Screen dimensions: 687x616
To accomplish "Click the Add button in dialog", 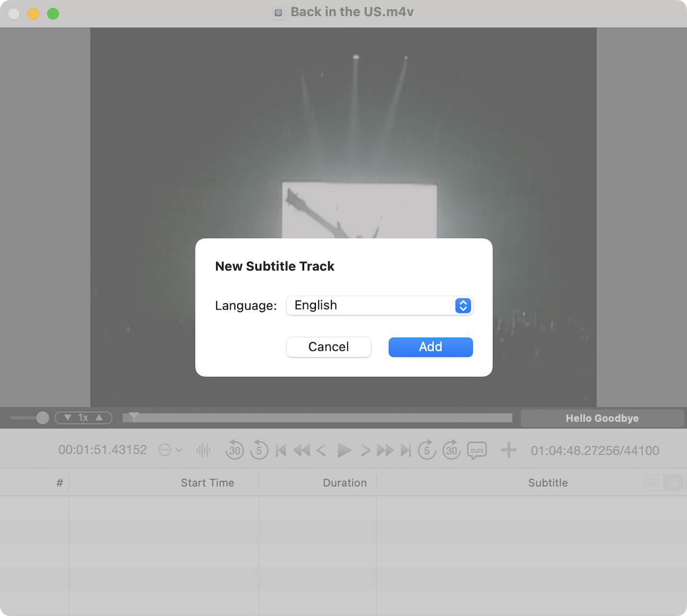I will point(430,347).
